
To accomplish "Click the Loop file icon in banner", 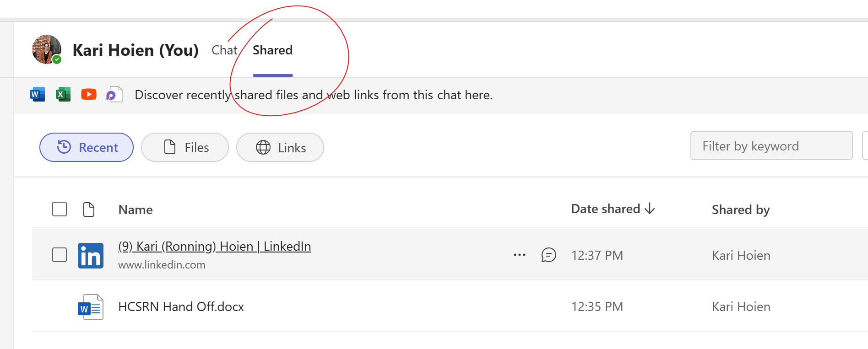I will (114, 95).
